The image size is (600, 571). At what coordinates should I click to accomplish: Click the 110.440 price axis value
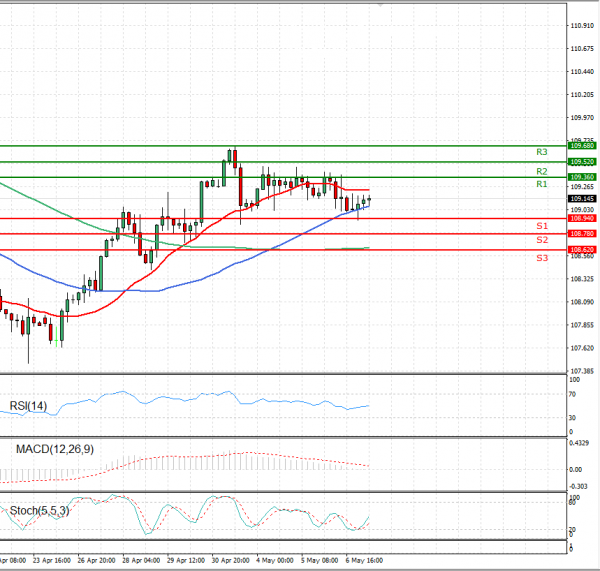click(582, 72)
